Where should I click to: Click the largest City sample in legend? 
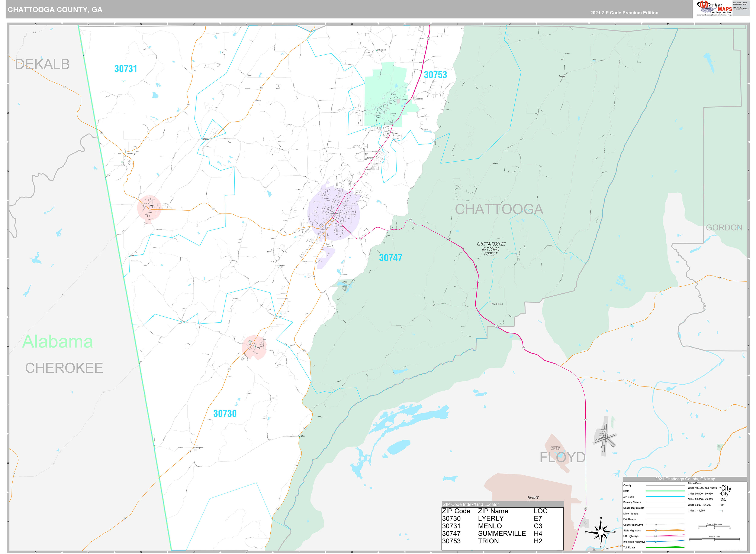point(726,488)
